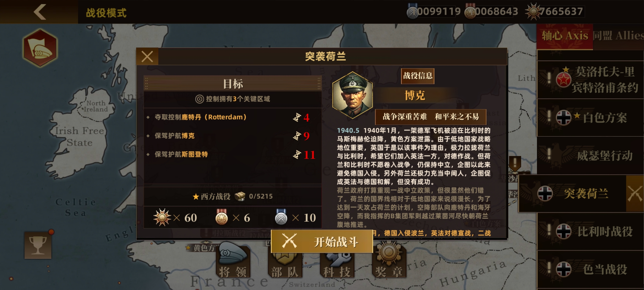The height and width of the screenshot is (290, 644).
Task: Open the 部队 troops menu icon
Action: [285, 264]
